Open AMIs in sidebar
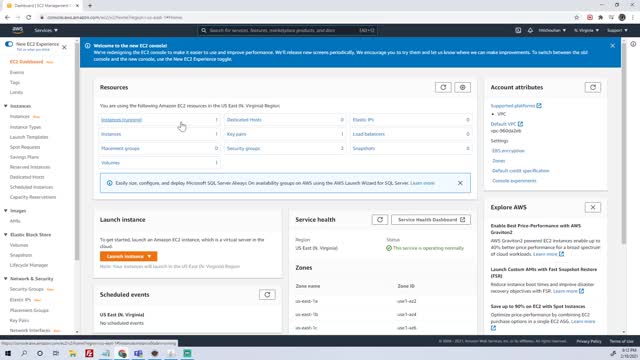 [x=15, y=221]
